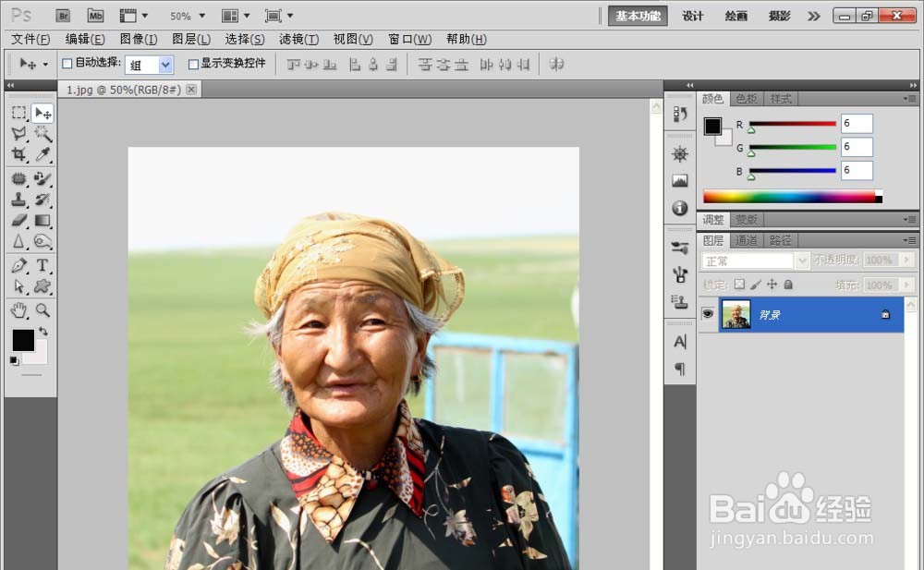Select the Move tool in toolbox
The image size is (924, 570).
click(43, 113)
